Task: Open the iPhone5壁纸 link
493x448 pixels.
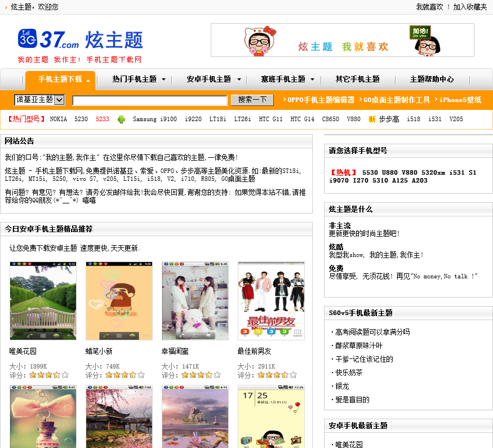Action: 460,100
